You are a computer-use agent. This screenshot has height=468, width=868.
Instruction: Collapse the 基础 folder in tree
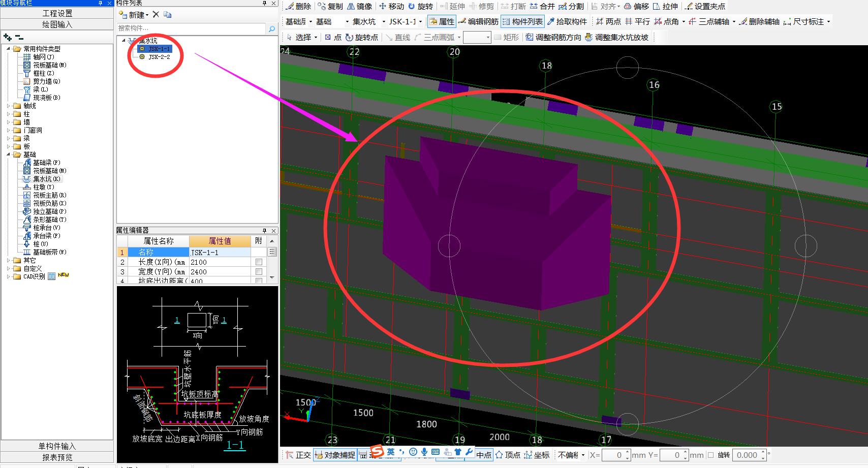pos(9,154)
